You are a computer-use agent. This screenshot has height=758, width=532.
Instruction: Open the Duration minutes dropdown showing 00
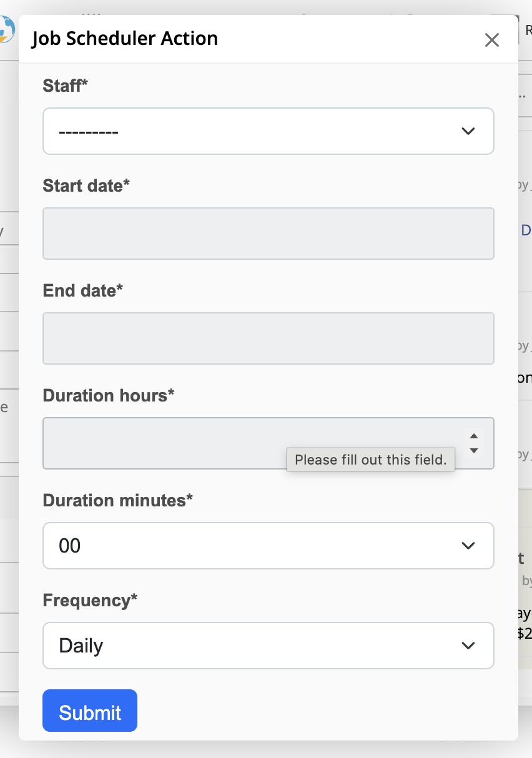click(x=268, y=546)
